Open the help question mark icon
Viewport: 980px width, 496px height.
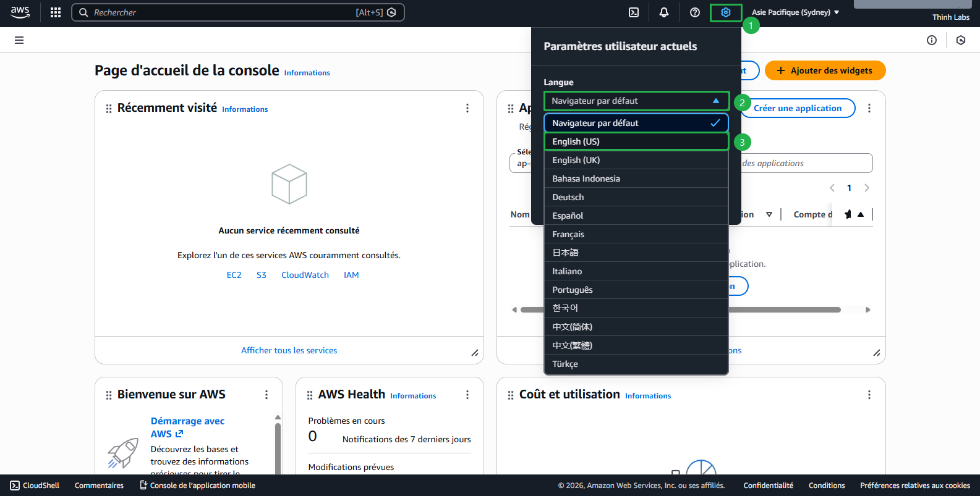pos(695,12)
